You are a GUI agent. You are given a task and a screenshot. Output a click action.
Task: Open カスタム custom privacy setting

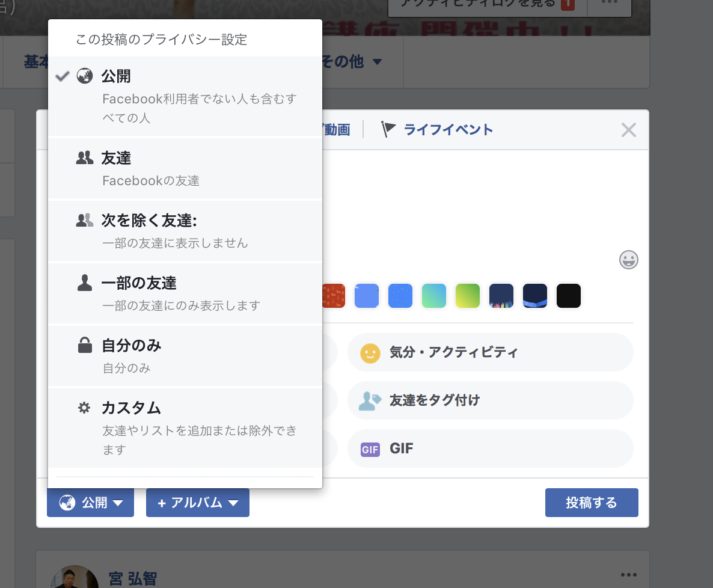[x=185, y=427]
